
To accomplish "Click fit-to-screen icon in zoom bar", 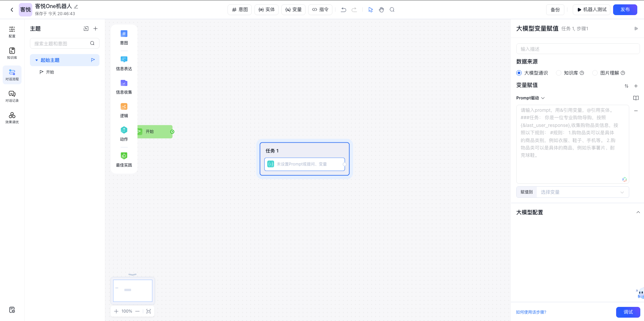I will point(149,311).
